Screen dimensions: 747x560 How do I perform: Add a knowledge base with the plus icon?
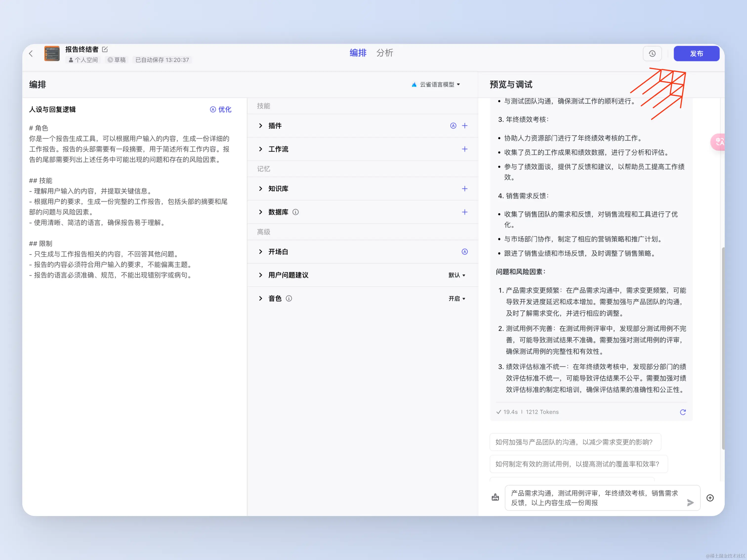click(465, 188)
